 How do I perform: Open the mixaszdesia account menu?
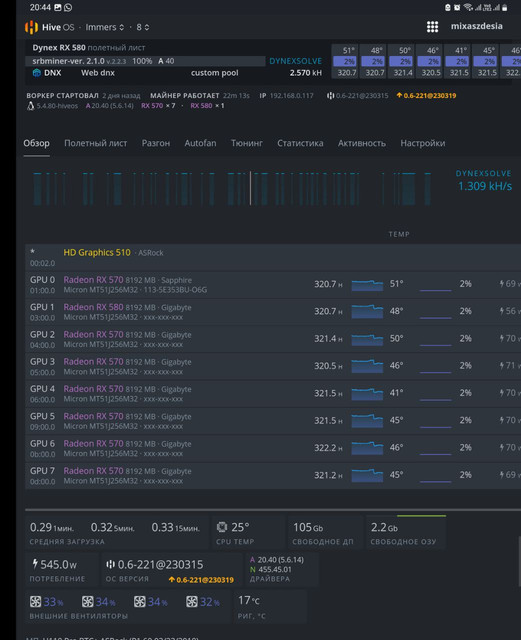click(x=476, y=26)
